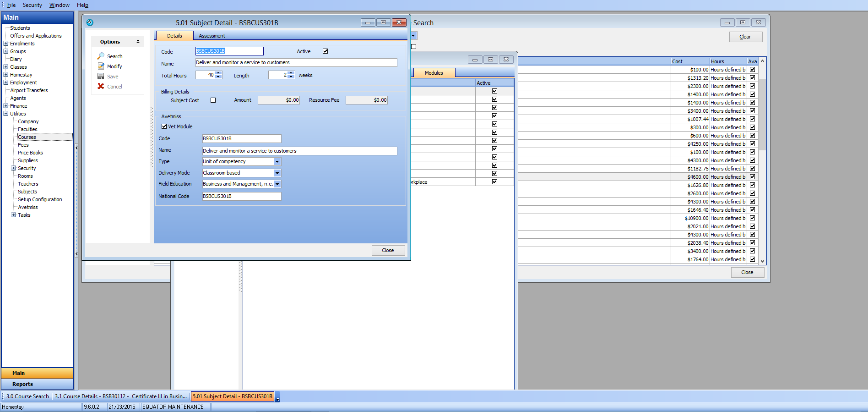This screenshot has height=412, width=868.
Task: Enable the Subject Cost checkbox
Action: [x=213, y=100]
